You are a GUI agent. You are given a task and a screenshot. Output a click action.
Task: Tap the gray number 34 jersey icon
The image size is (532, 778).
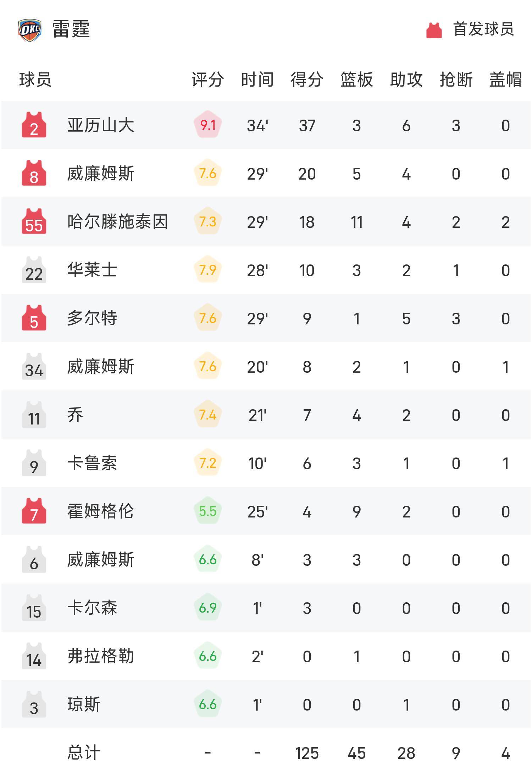point(34,366)
